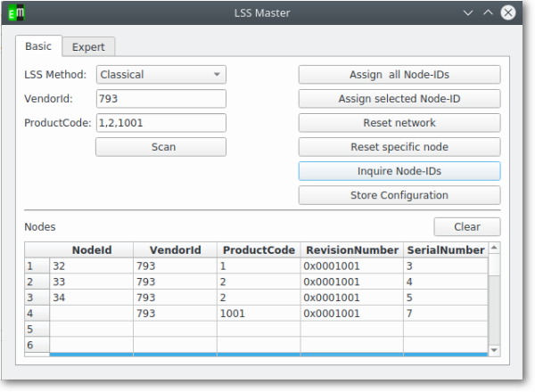Switch to the Expert tab
Viewport: 535px width, 392px height.
pos(88,46)
